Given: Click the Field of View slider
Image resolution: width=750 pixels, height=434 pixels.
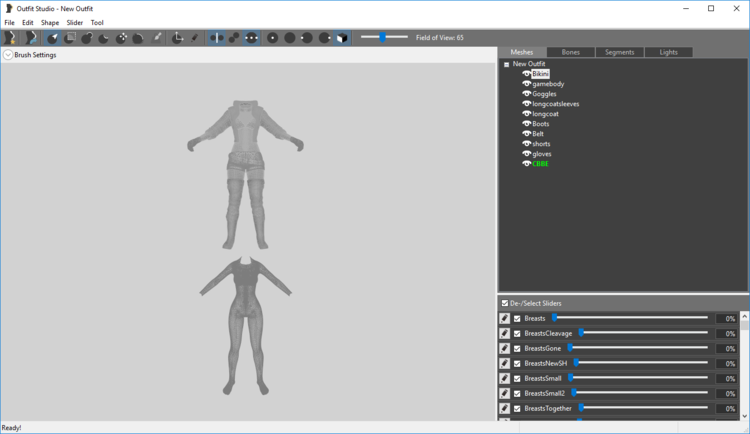Looking at the screenshot, I should (x=385, y=37).
